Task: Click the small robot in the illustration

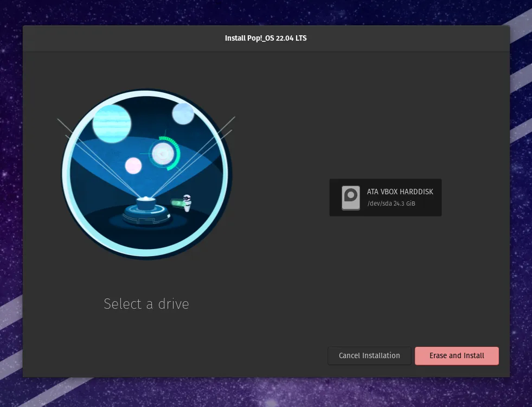Action: [x=188, y=202]
